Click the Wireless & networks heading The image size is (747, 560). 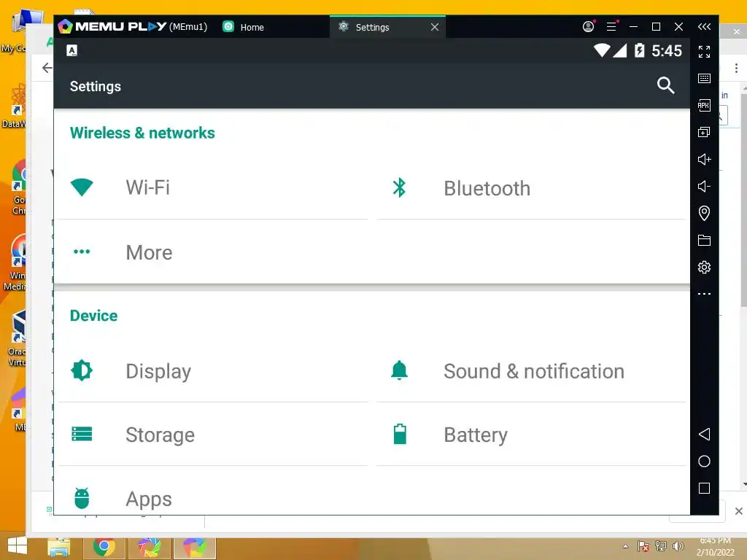click(142, 133)
